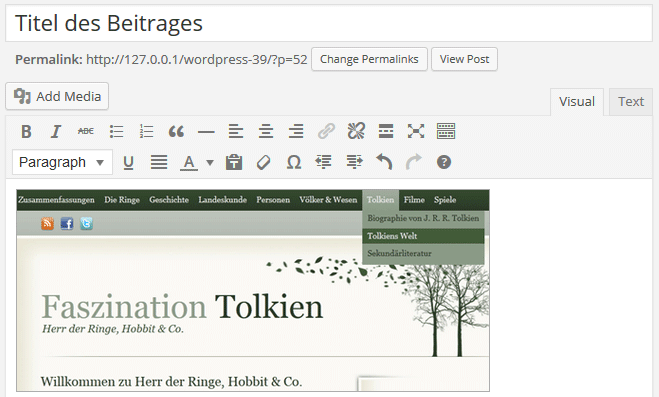Align text center
This screenshot has width=659, height=397.
(x=266, y=131)
